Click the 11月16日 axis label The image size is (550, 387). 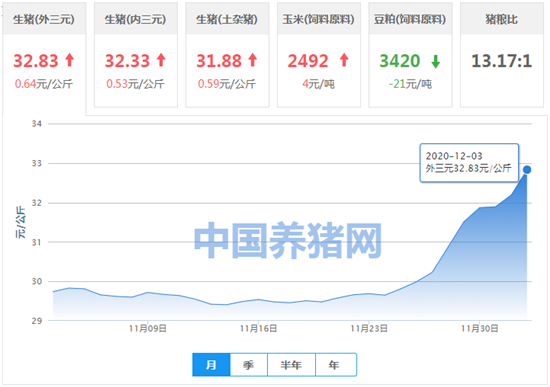tap(259, 329)
